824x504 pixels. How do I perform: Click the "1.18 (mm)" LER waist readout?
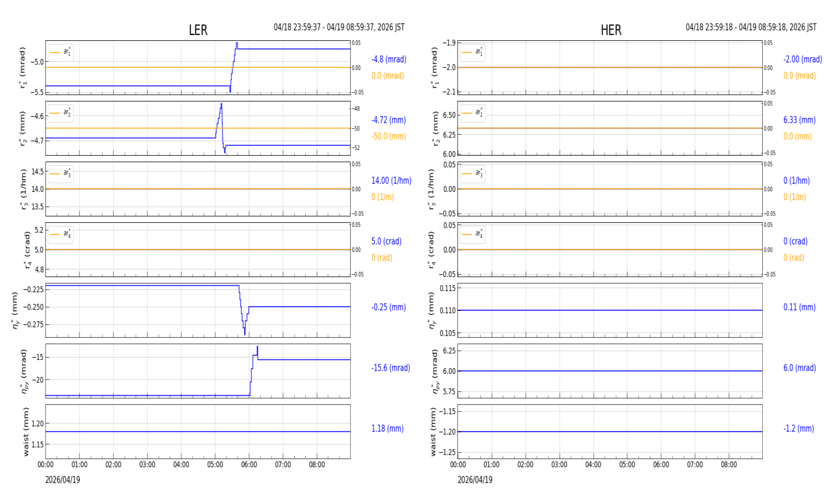click(387, 429)
